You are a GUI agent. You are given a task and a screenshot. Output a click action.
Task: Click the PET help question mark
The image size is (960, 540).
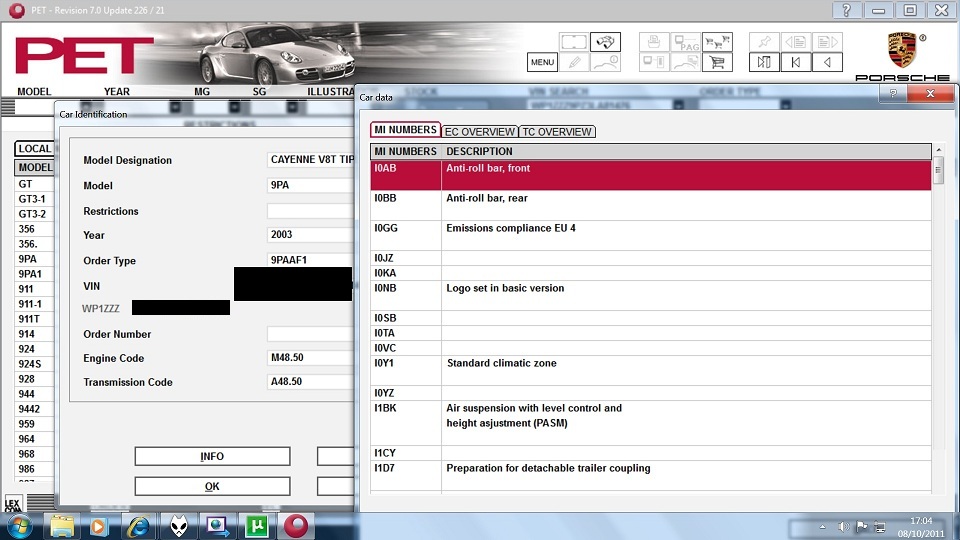[846, 10]
